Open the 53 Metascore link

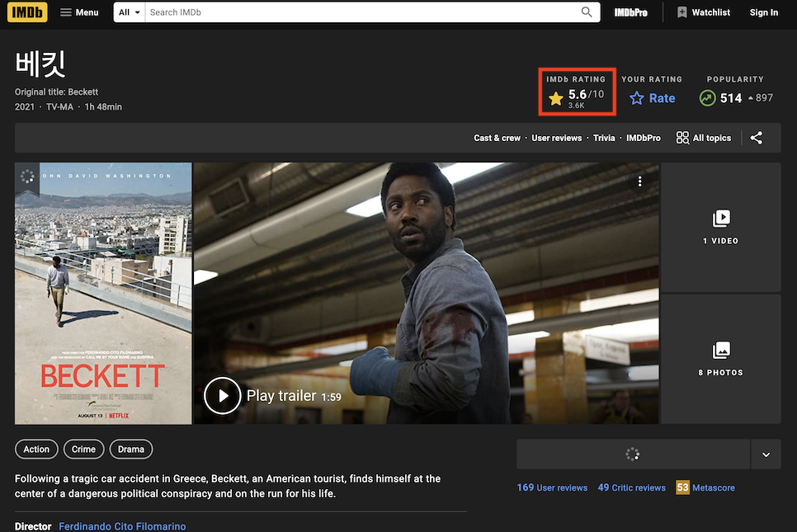point(705,487)
